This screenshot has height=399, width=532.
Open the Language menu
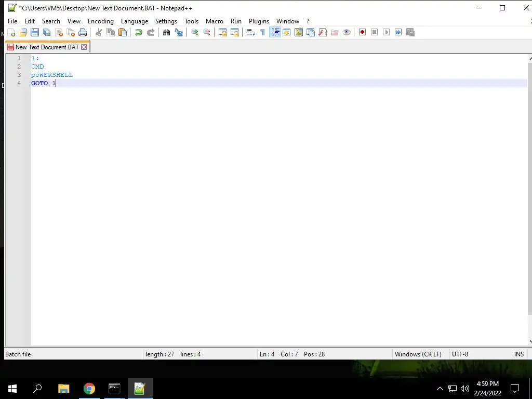click(x=135, y=21)
